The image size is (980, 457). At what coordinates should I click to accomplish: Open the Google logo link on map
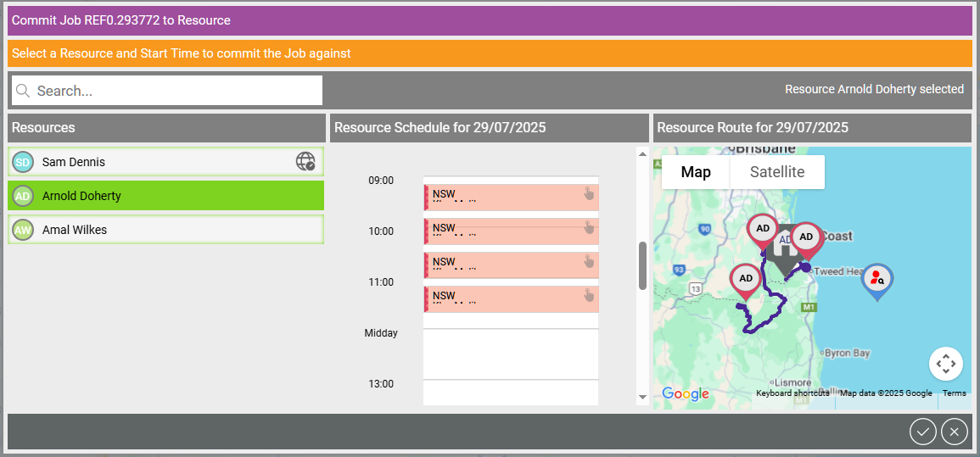[x=686, y=393]
